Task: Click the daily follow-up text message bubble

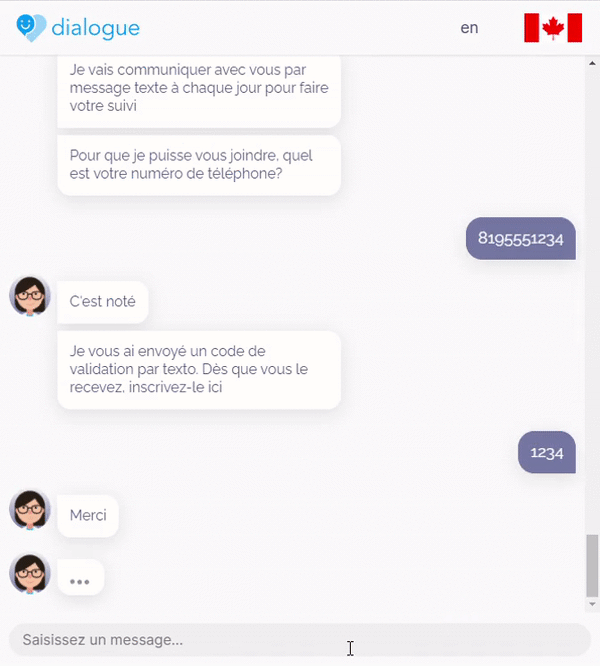Action: (x=199, y=91)
